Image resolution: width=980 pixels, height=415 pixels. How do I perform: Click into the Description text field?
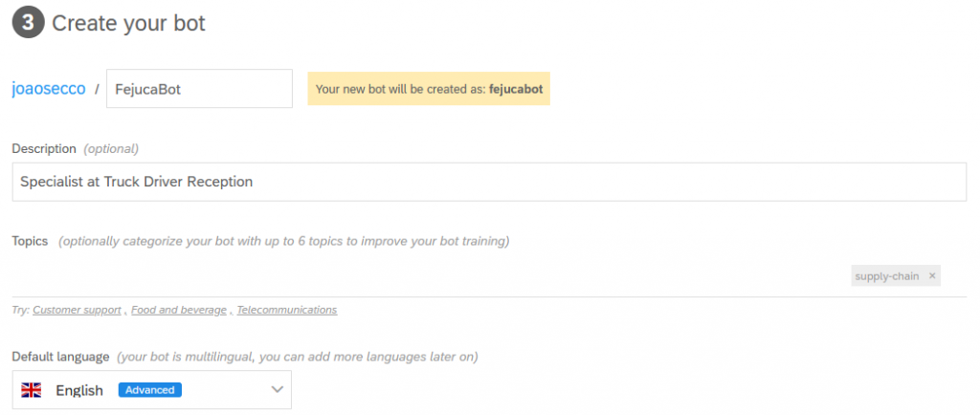(x=488, y=182)
